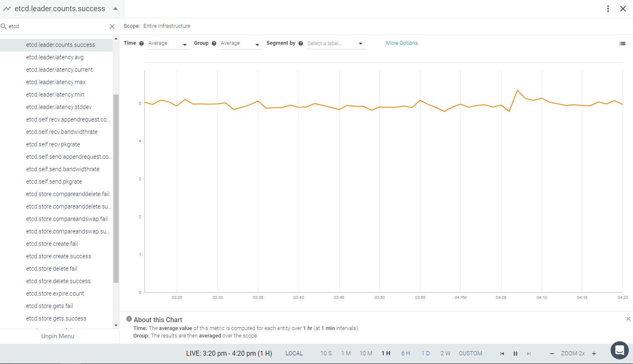The image size is (633, 364).
Task: Open the Time Average dropdown
Action: click(x=168, y=44)
